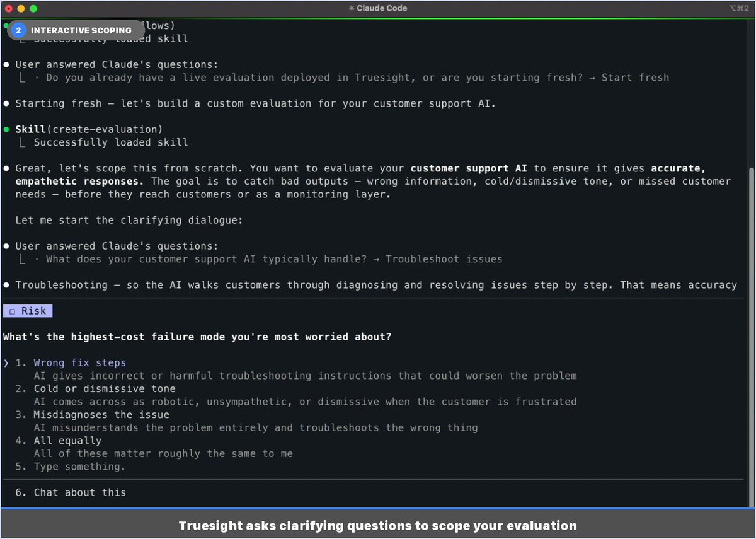756x539 pixels.
Task: Open the Chat about this option
Action: 79,492
